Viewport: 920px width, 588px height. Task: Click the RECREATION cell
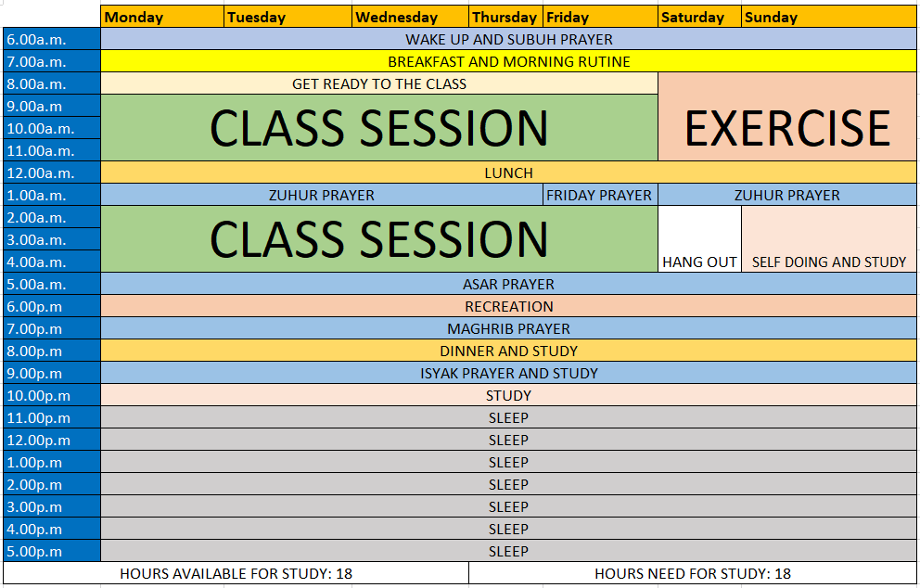[508, 307]
